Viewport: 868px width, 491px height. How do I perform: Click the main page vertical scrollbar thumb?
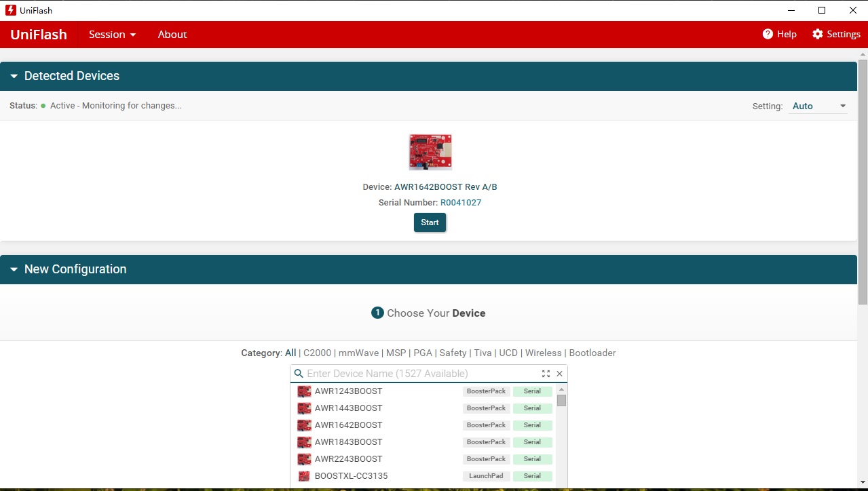coord(863,182)
